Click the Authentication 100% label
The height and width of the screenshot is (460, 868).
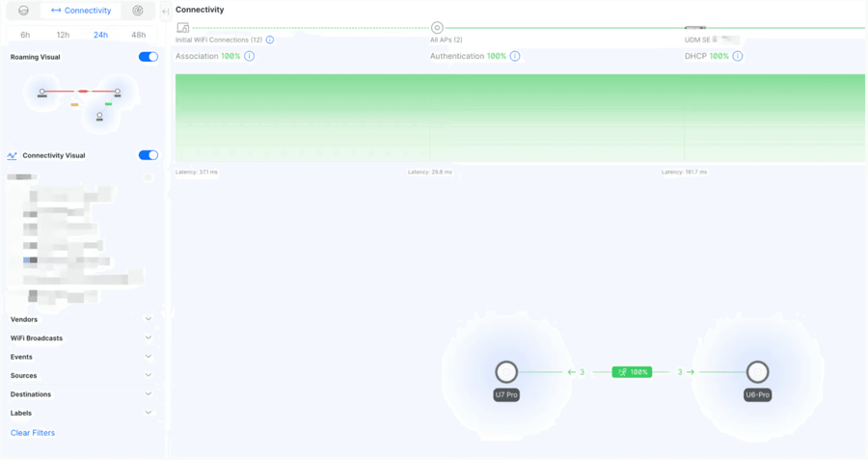coord(469,56)
